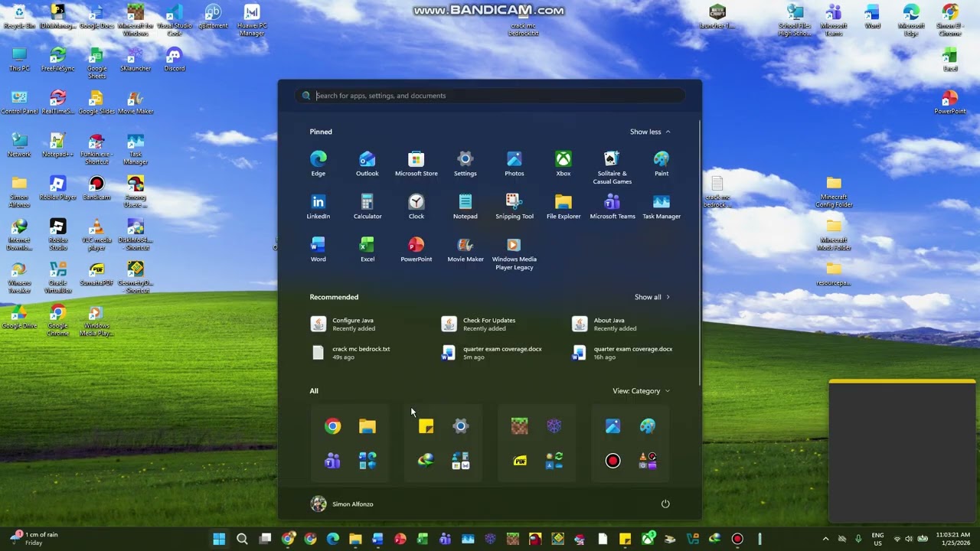980x551 pixels.
Task: Open About Java recommended item
Action: point(629,324)
